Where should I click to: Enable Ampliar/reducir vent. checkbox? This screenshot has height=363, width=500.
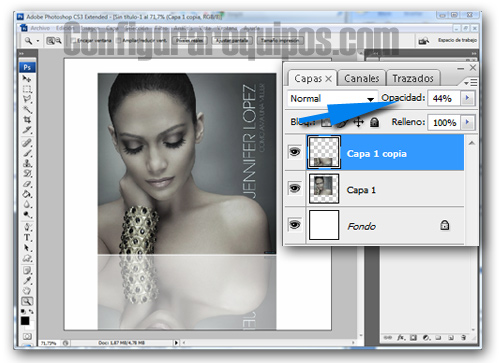point(118,41)
